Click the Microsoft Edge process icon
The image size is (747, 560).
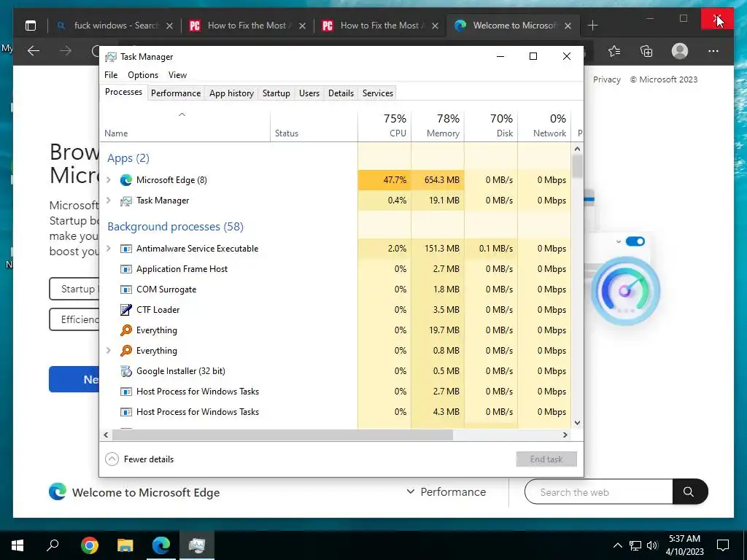(125, 180)
